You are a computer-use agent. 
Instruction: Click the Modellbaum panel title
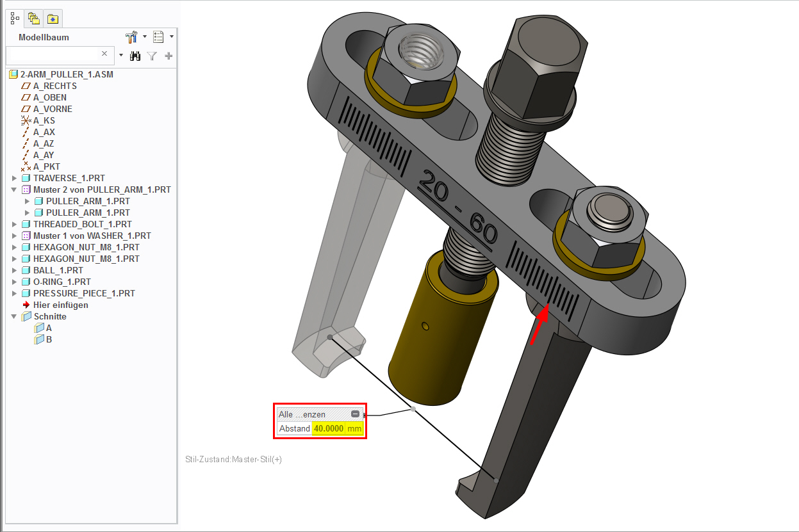click(x=44, y=37)
